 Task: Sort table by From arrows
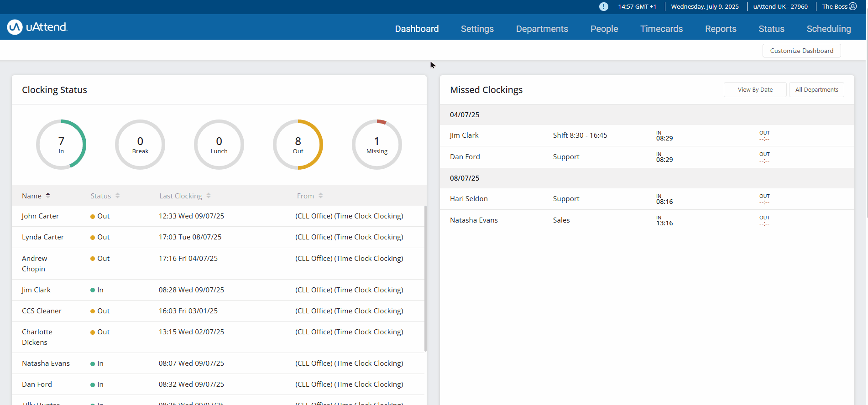point(321,196)
